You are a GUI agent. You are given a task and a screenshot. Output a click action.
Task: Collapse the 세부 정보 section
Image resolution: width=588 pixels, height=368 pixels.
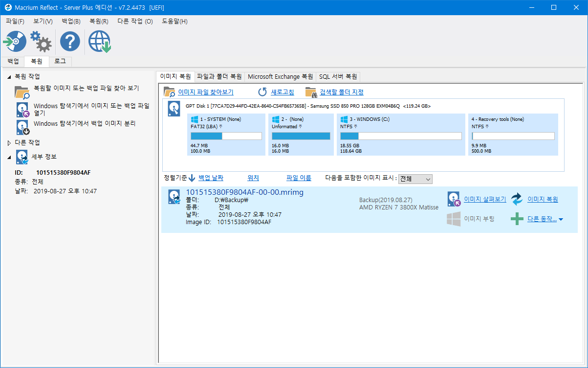tap(9, 157)
